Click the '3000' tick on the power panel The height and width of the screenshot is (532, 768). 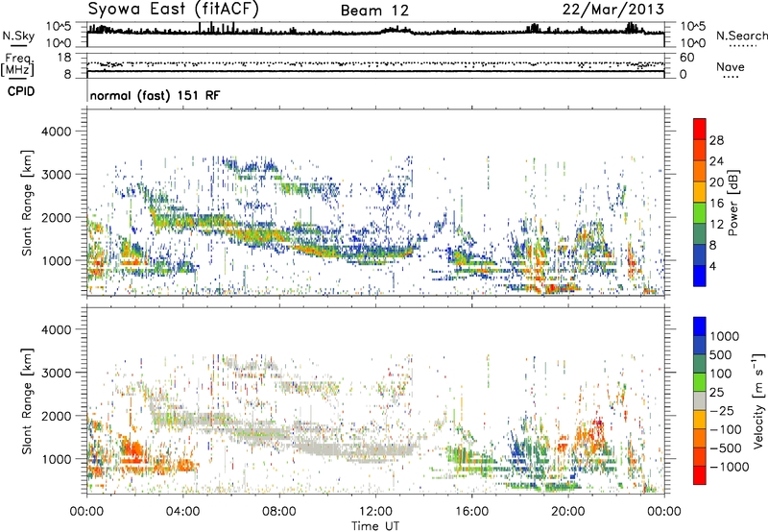click(x=56, y=175)
